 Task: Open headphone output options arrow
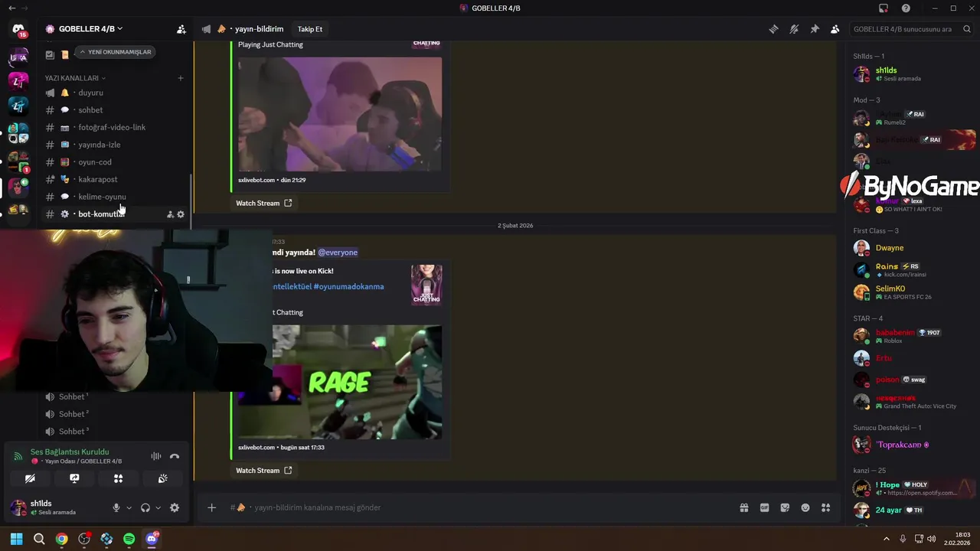[x=158, y=507]
